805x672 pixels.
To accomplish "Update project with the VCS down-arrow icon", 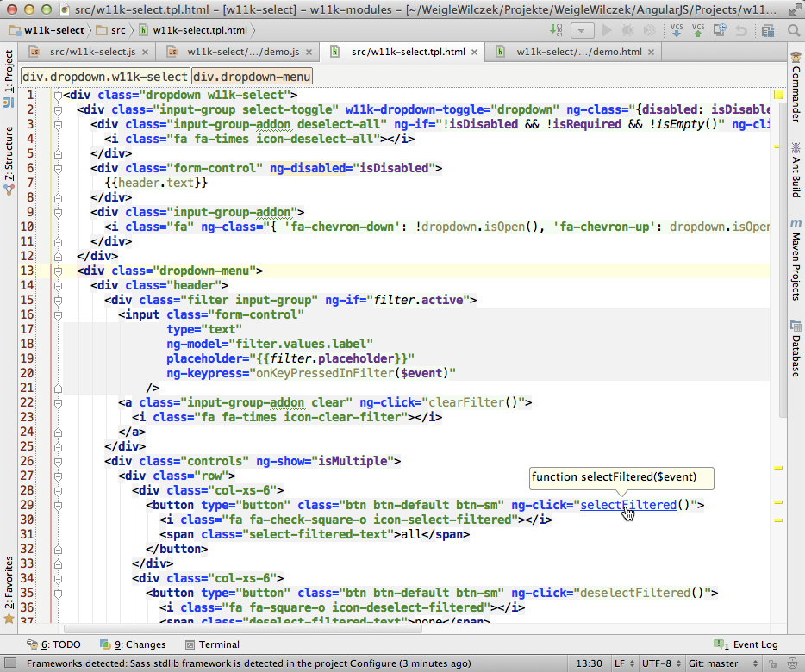I will pos(677,30).
